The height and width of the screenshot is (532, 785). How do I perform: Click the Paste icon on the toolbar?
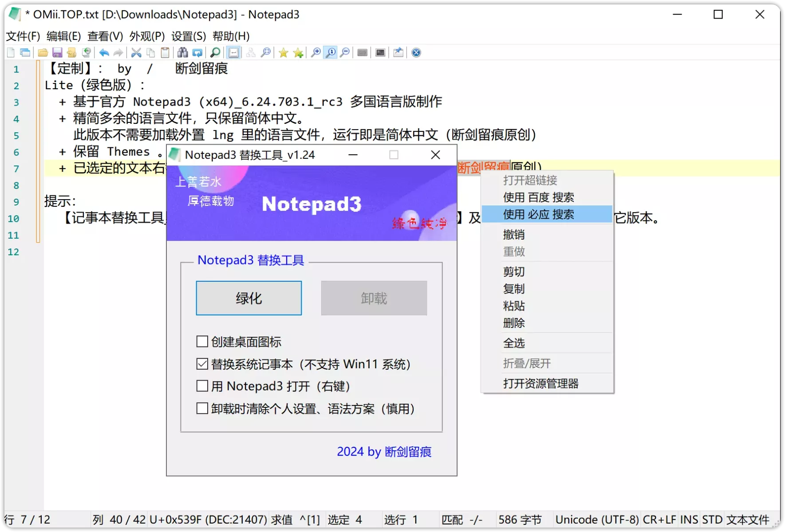click(x=165, y=52)
